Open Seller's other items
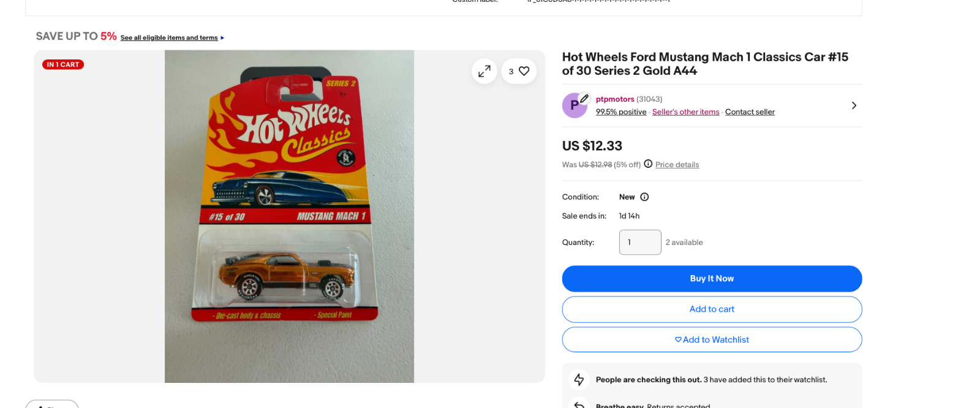 click(x=685, y=111)
